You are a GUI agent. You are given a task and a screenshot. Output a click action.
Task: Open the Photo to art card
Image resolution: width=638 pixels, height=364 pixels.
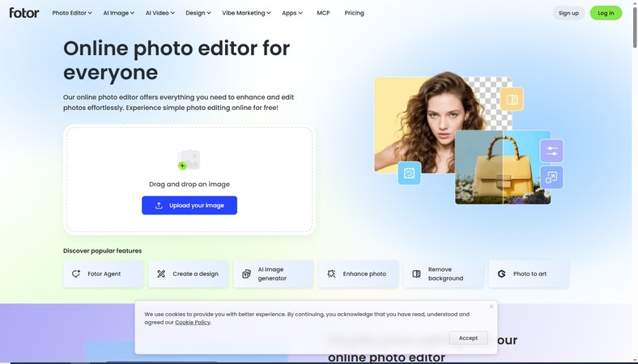pyautogui.click(x=529, y=273)
